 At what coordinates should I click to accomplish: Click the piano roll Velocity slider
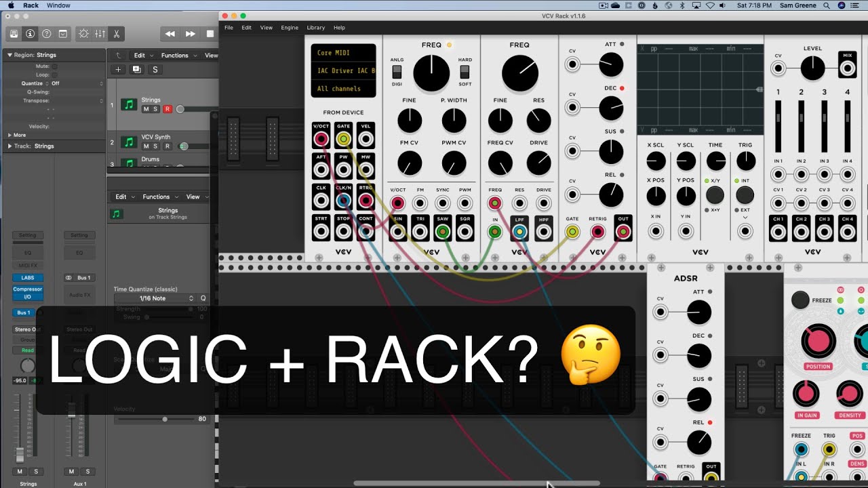pyautogui.click(x=155, y=419)
